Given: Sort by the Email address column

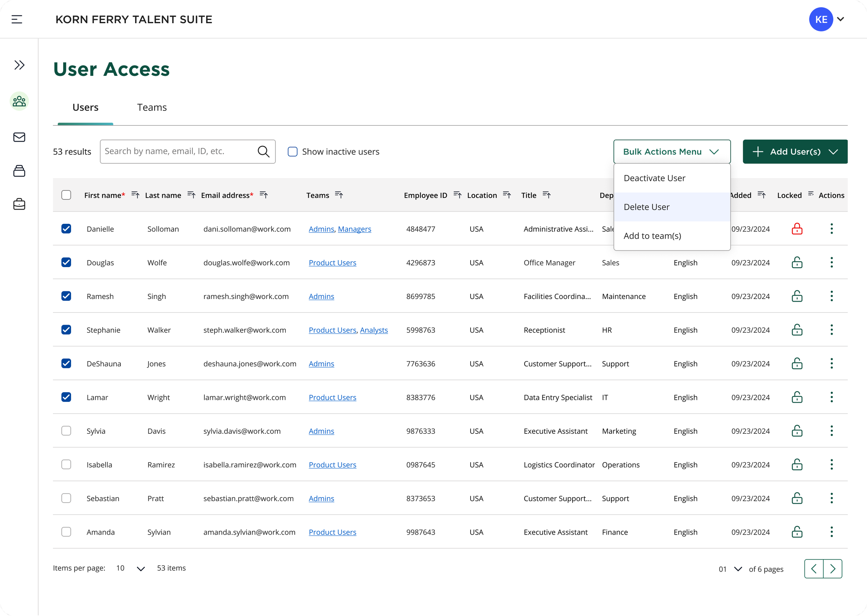Looking at the screenshot, I should pyautogui.click(x=264, y=195).
